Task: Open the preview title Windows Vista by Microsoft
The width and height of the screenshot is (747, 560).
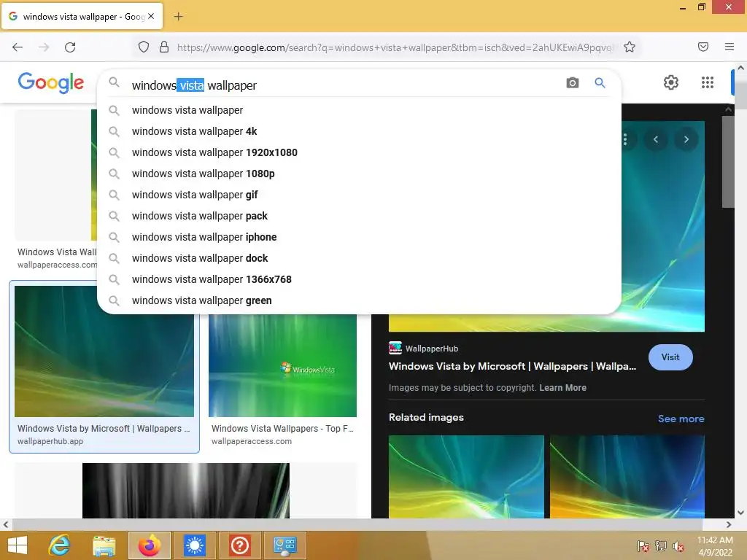Action: click(512, 366)
